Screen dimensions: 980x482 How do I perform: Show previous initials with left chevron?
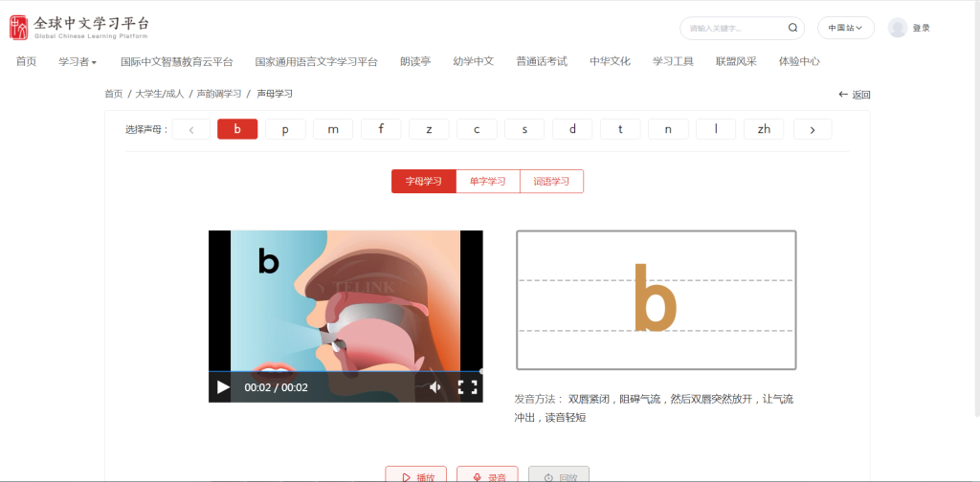coord(191,129)
